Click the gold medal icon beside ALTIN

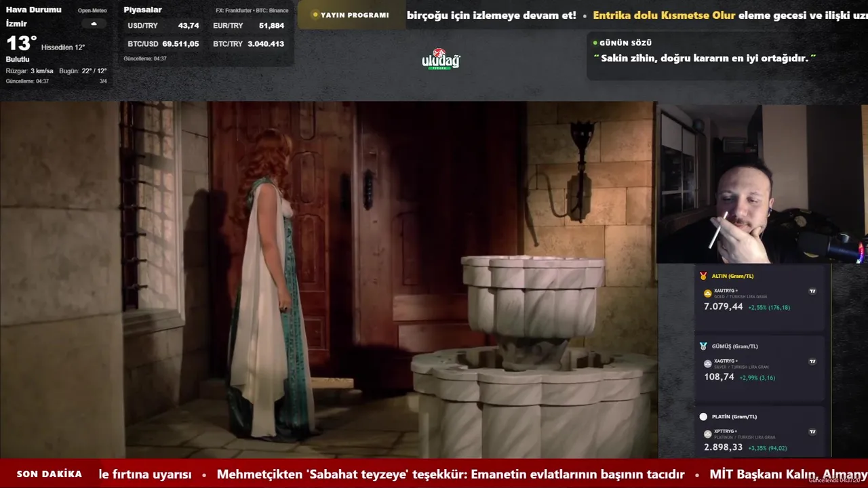click(703, 276)
